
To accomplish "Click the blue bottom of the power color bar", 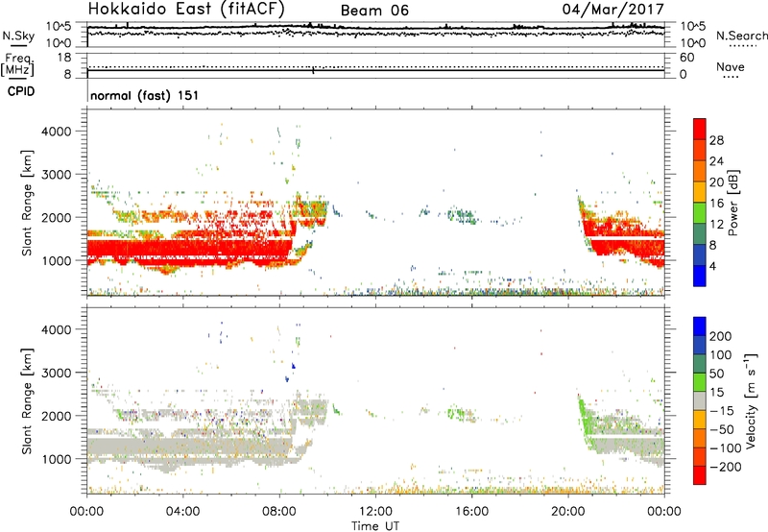I will point(700,276).
